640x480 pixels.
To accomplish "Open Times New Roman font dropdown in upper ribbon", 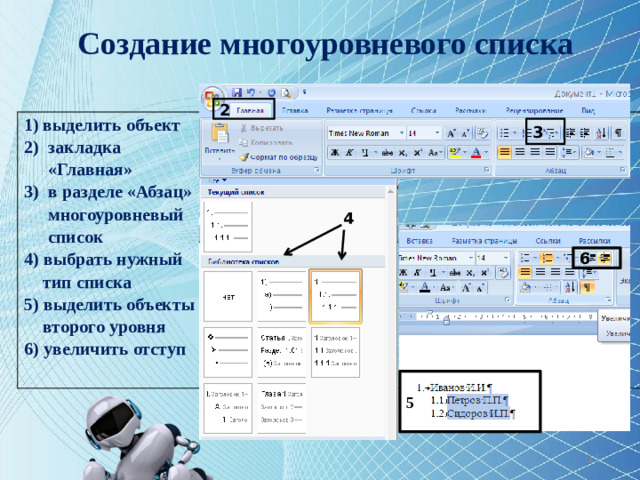I will pyautogui.click(x=402, y=133).
